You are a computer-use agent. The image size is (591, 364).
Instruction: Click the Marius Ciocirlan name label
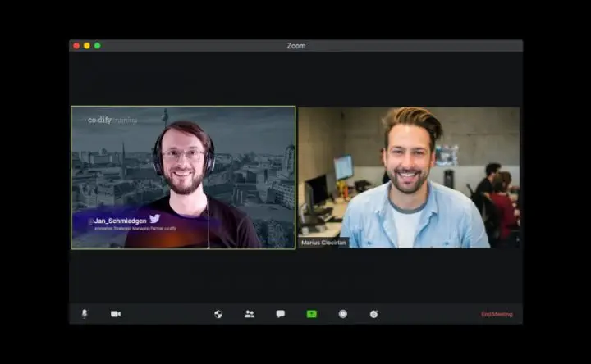(323, 243)
